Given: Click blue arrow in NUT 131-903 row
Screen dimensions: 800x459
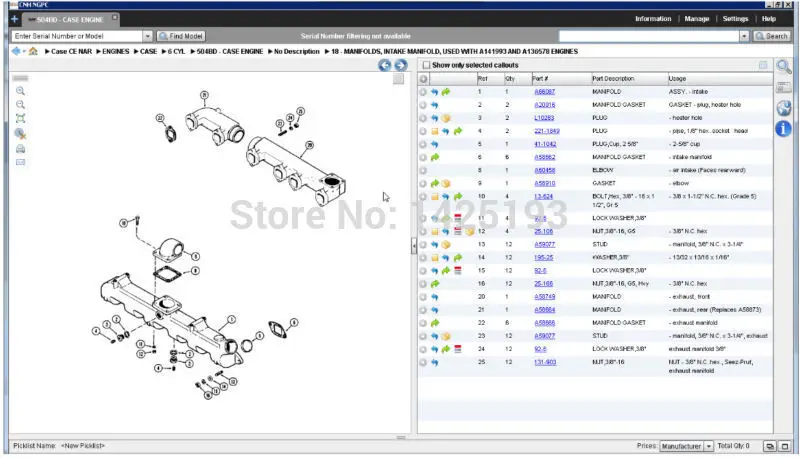Looking at the screenshot, I should coord(434,363).
